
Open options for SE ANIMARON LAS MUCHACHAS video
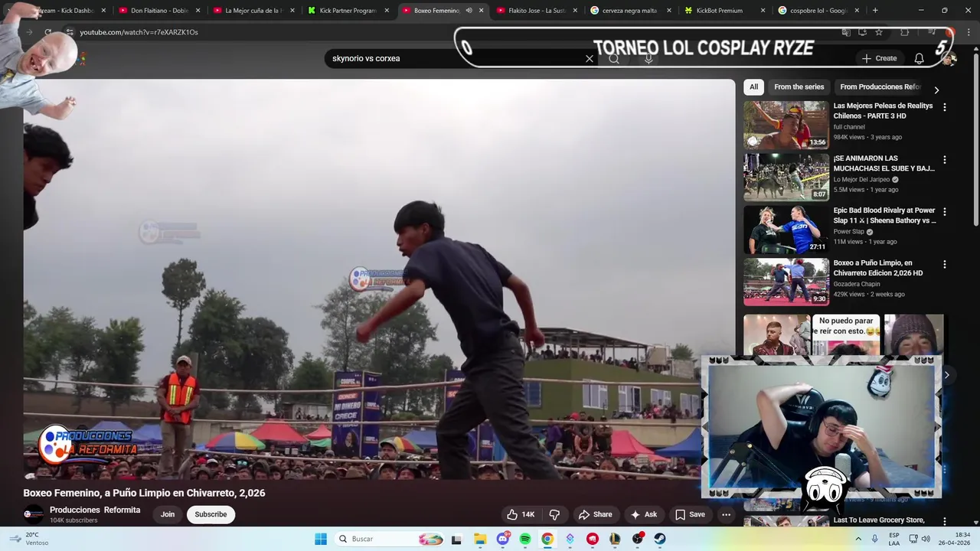(x=944, y=160)
